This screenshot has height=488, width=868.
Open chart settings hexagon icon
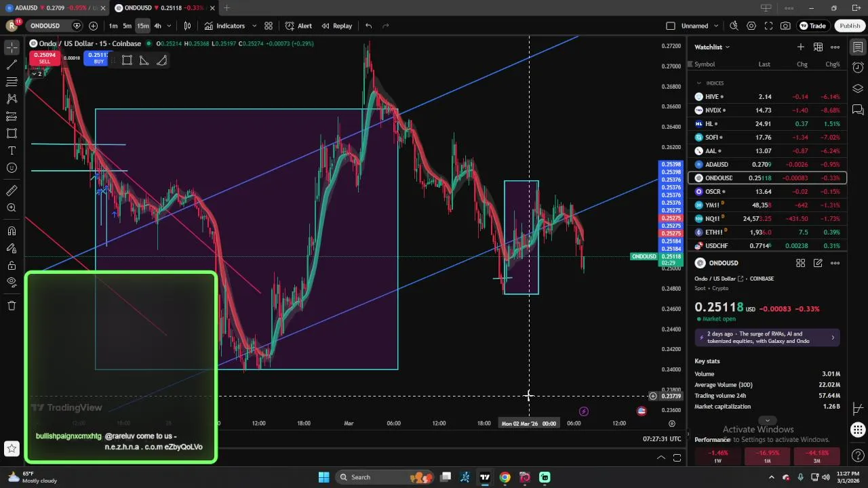click(x=751, y=26)
